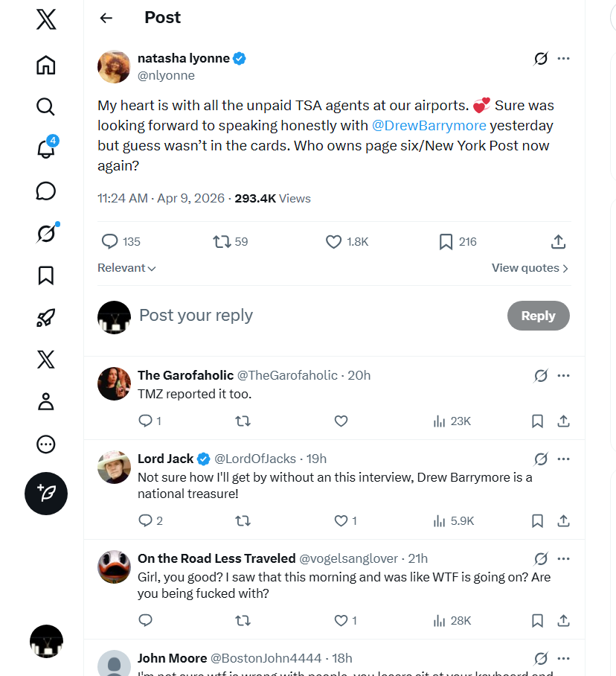616x676 pixels.
Task: Repost natasha lyonne's post
Action: pyautogui.click(x=222, y=241)
